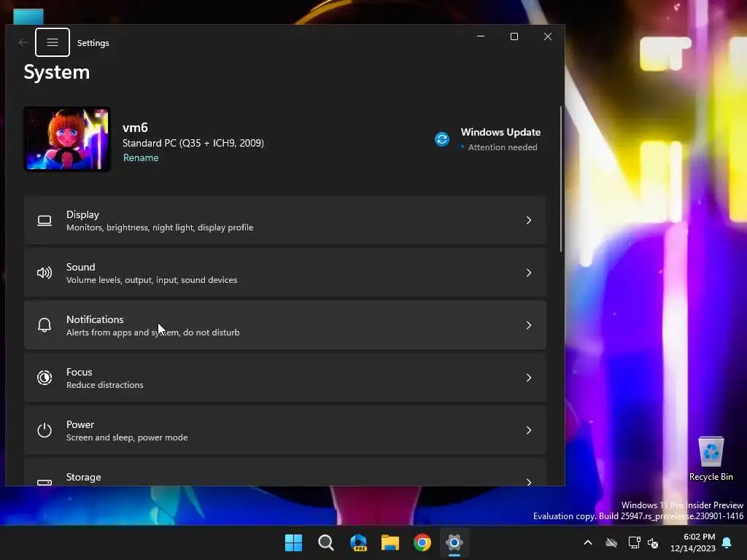Click the Storage drive icon
The image size is (747, 560).
coord(44,482)
